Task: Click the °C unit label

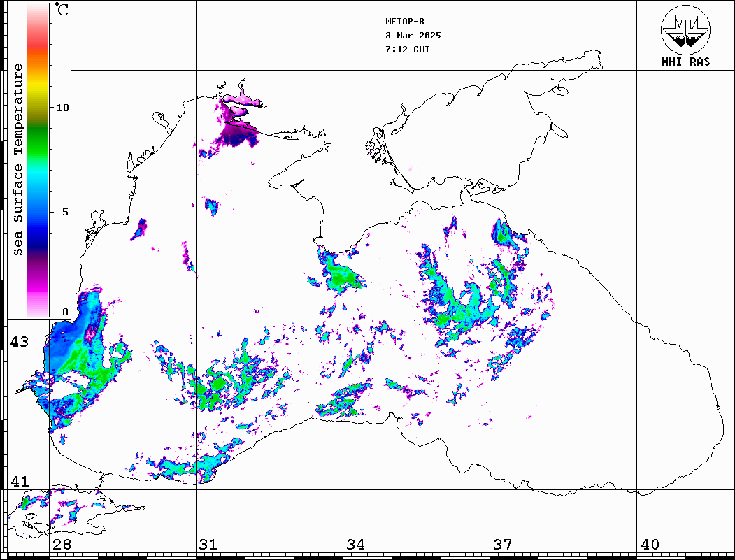Action: (62, 9)
